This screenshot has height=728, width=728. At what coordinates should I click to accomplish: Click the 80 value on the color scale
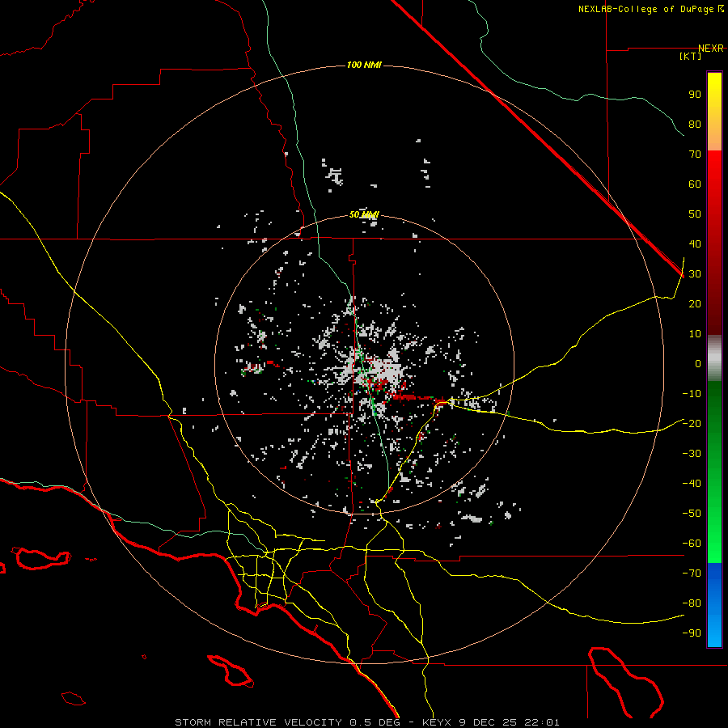click(695, 125)
